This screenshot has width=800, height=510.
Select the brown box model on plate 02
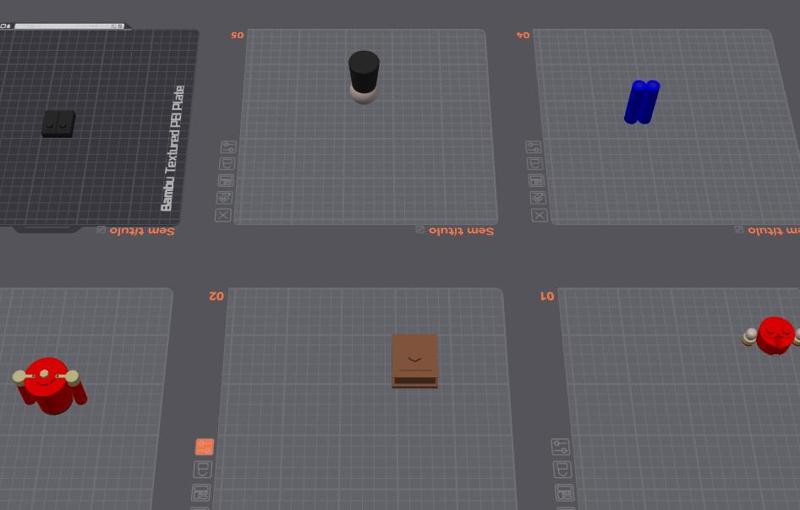[415, 361]
